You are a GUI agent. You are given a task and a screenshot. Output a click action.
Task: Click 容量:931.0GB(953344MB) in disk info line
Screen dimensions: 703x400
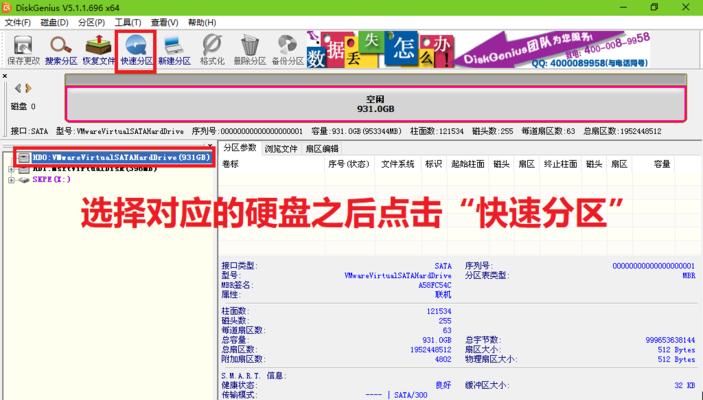(356, 131)
